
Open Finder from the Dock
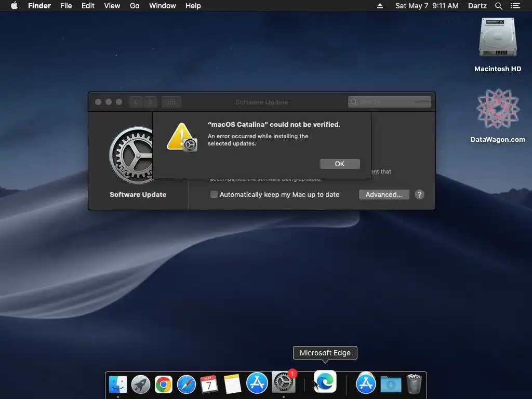118,384
